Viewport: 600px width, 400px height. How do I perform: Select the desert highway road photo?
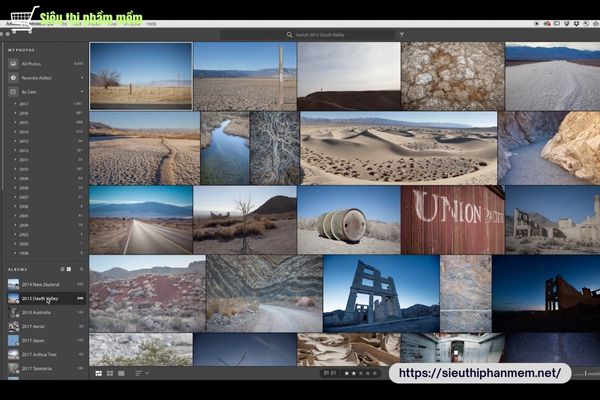[141, 220]
